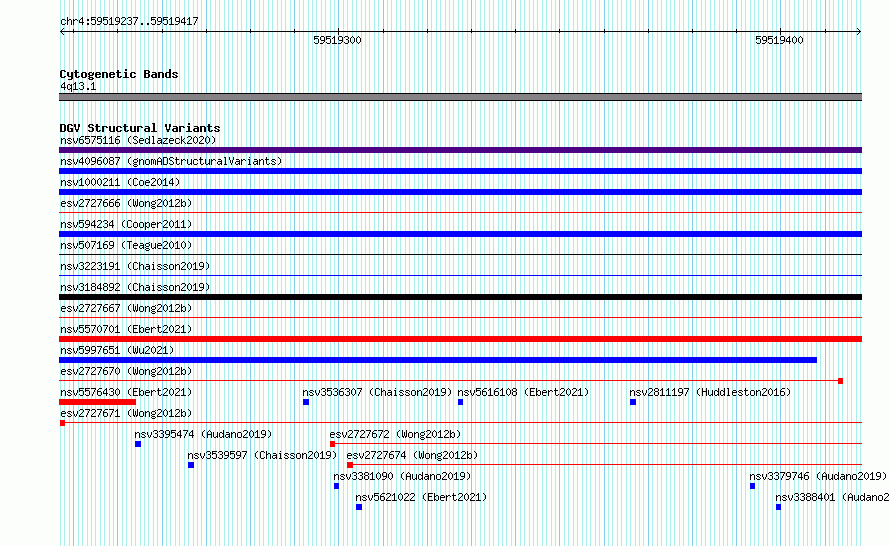Select the purple nsv6575116 variant bar

(460, 150)
